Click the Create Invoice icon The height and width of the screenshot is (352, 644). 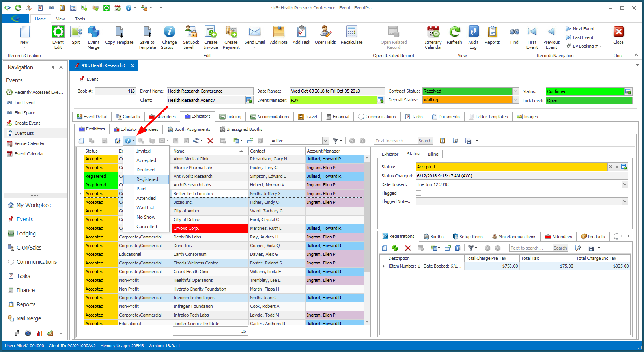pos(211,37)
